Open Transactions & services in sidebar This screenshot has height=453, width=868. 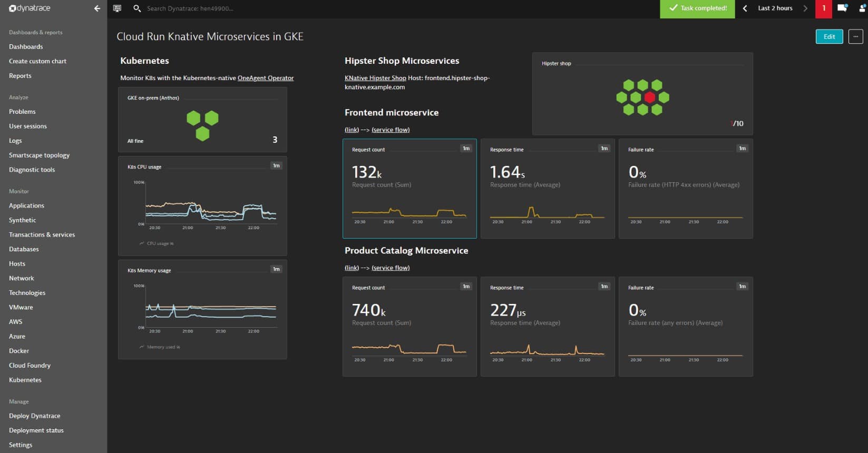[42, 235]
